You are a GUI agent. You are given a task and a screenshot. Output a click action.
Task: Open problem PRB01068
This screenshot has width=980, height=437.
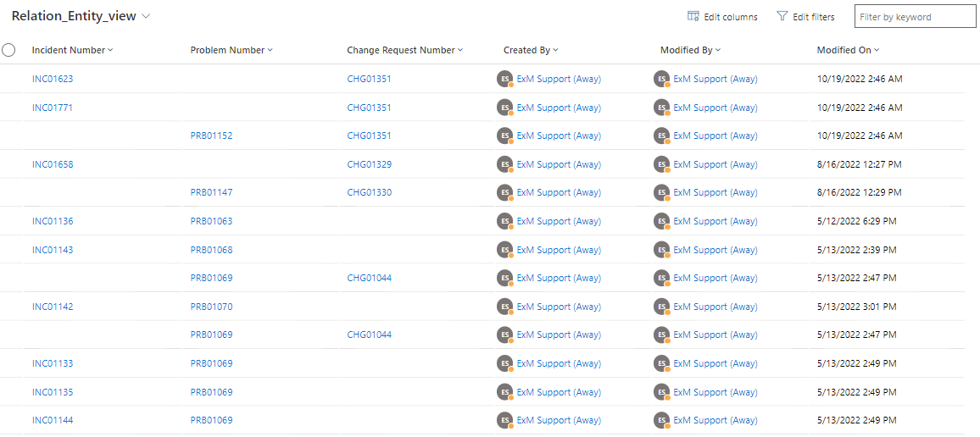tap(211, 250)
